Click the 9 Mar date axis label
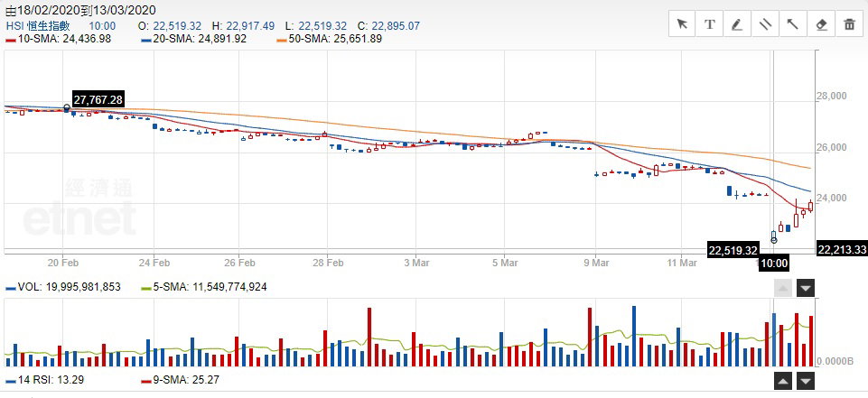The image size is (868, 398). point(595,263)
